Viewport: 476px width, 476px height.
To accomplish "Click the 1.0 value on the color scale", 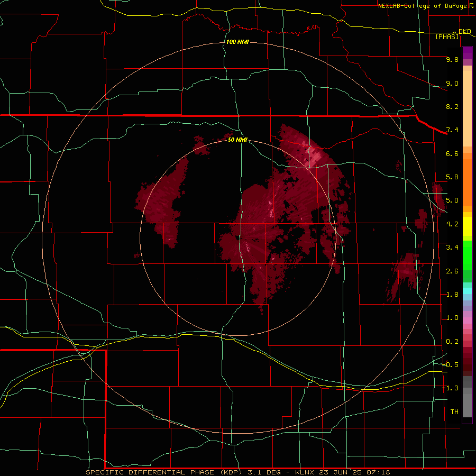I will tap(452, 318).
